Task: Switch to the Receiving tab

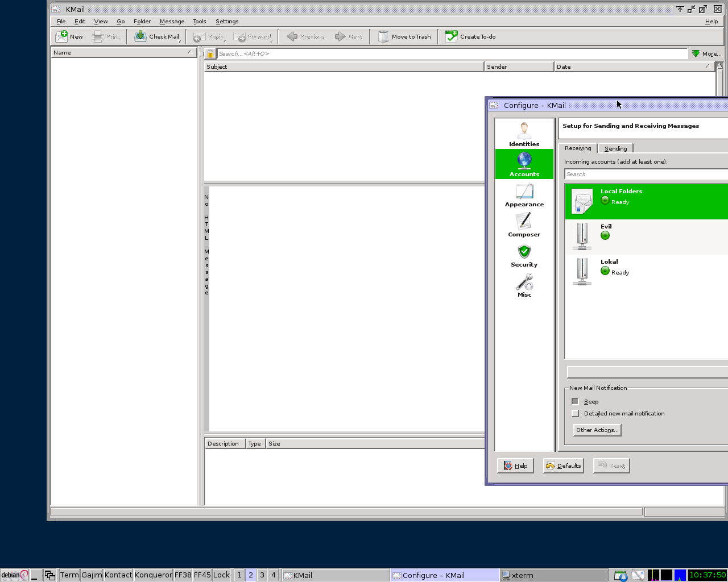Action: 578,148
